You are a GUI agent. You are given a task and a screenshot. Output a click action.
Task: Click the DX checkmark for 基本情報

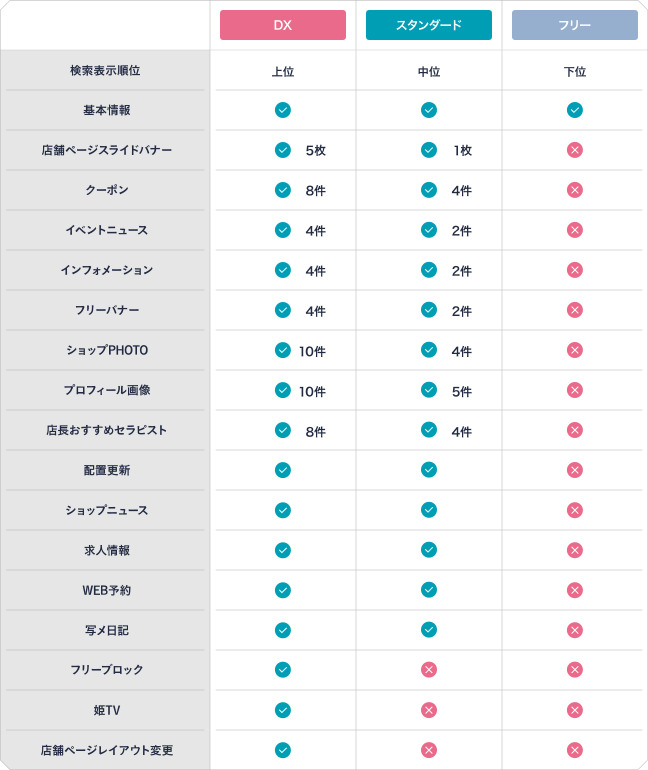(x=283, y=110)
